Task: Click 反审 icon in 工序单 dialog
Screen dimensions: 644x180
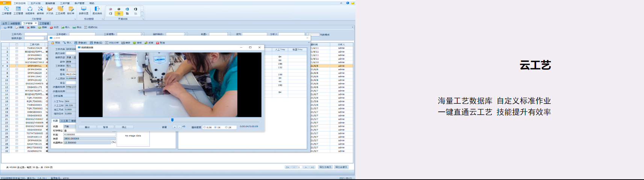Action: tap(146, 43)
